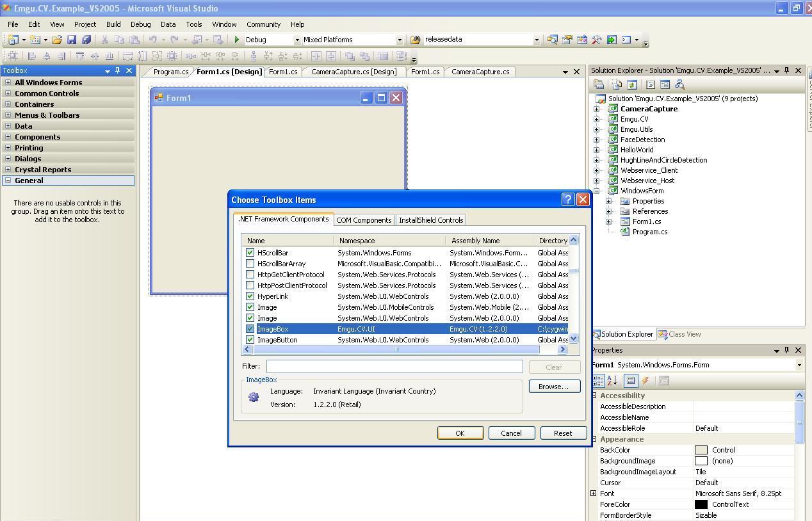
Task: Click the dialog's help question mark button
Action: [x=568, y=199]
